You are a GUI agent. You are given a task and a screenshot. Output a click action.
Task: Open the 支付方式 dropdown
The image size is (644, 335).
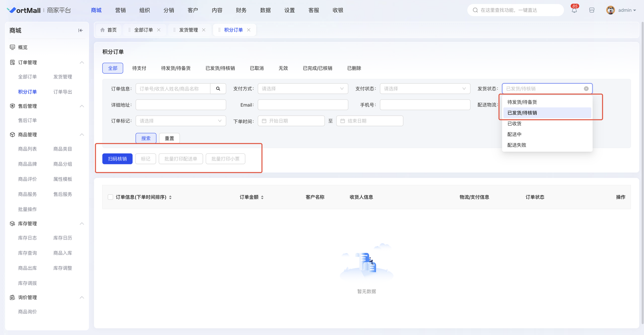[x=303, y=89]
